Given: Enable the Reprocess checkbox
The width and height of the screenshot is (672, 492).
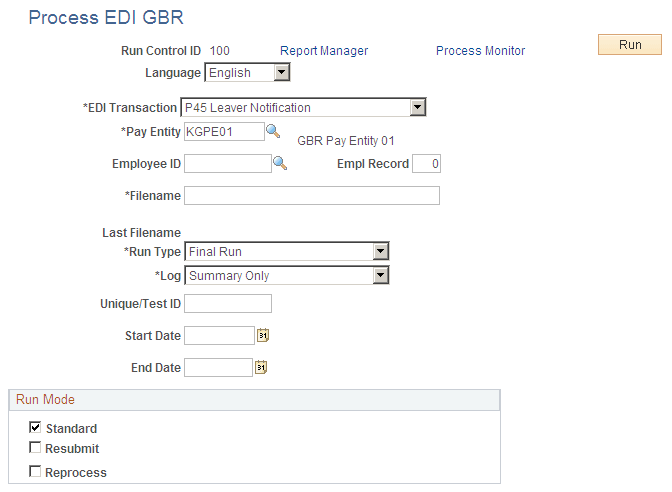Looking at the screenshot, I should (x=35, y=471).
